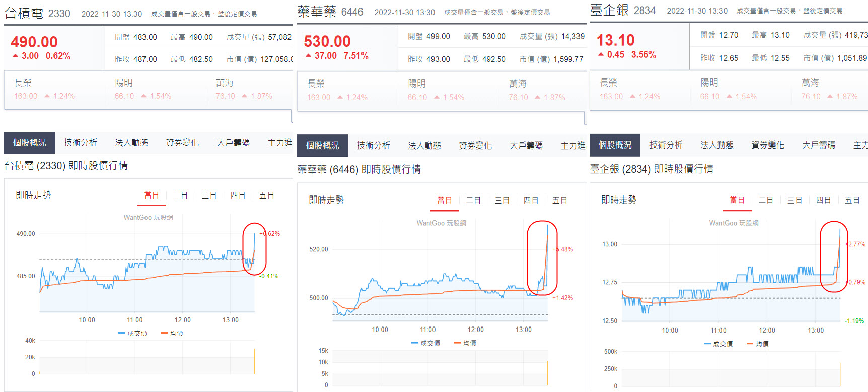Open 技術分析 tab in 台積電 panel

(80, 143)
